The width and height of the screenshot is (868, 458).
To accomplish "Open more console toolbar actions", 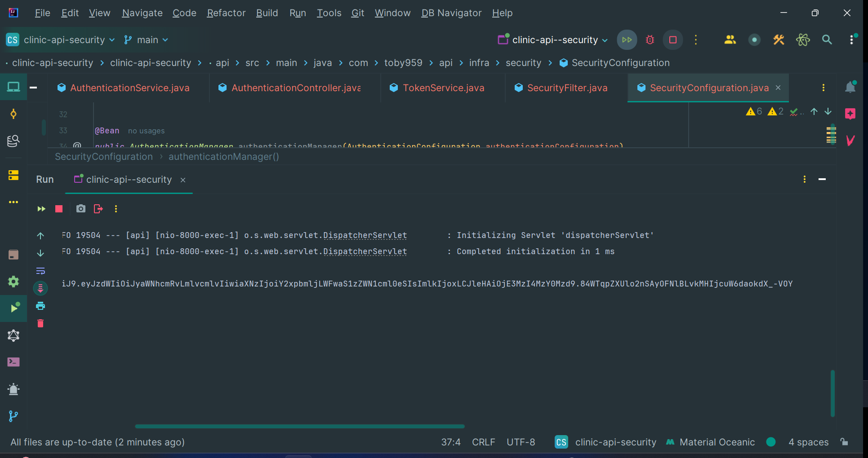I will point(116,209).
